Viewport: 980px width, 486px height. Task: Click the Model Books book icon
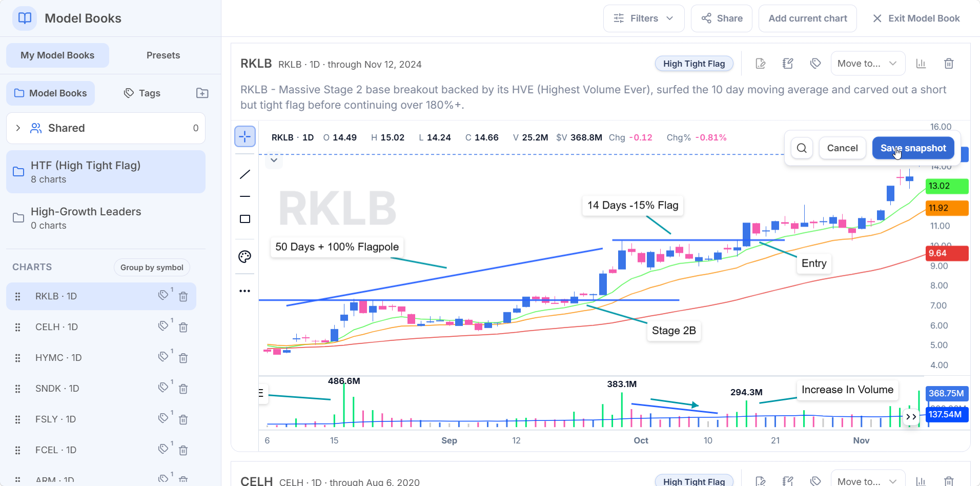pos(25,18)
